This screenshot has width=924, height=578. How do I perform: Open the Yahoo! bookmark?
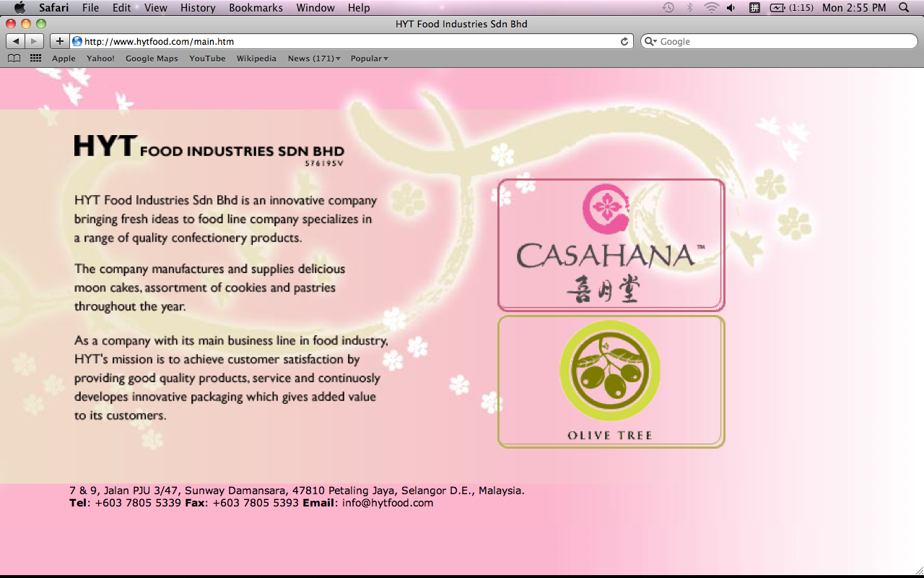pos(100,59)
